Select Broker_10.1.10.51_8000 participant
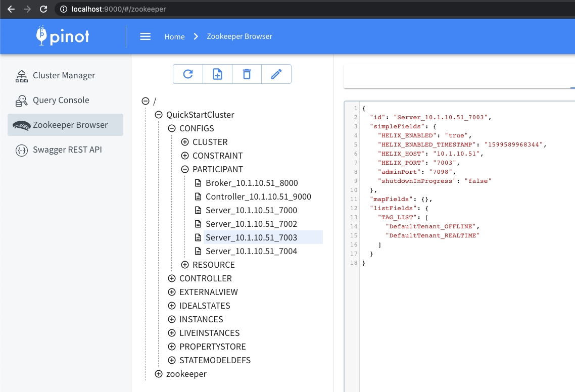This screenshot has width=575, height=392. pos(251,183)
